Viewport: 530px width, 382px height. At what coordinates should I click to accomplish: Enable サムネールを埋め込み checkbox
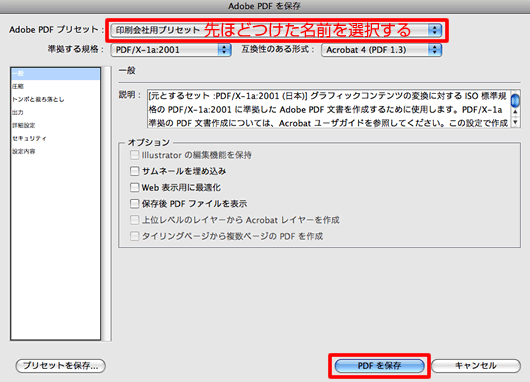tap(135, 171)
